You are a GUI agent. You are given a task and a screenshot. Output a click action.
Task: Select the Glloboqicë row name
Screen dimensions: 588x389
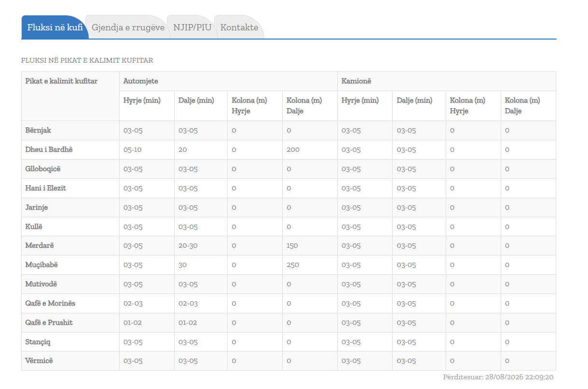point(43,169)
